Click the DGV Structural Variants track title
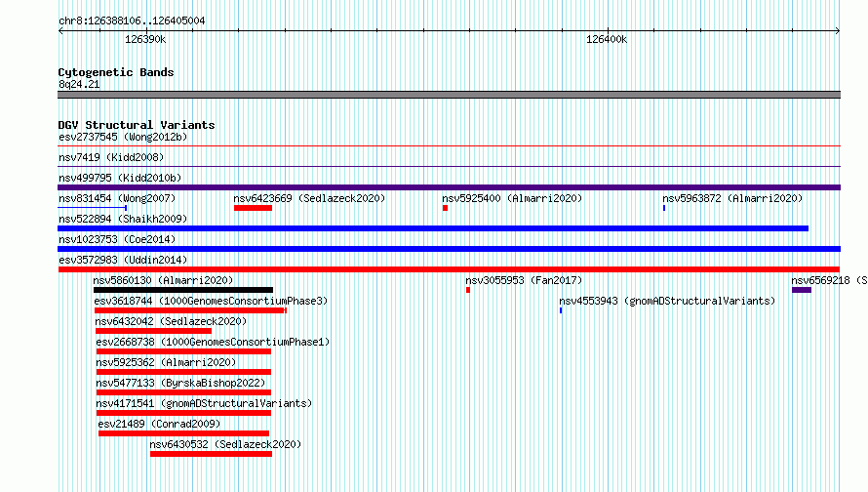868x492 pixels. point(137,125)
